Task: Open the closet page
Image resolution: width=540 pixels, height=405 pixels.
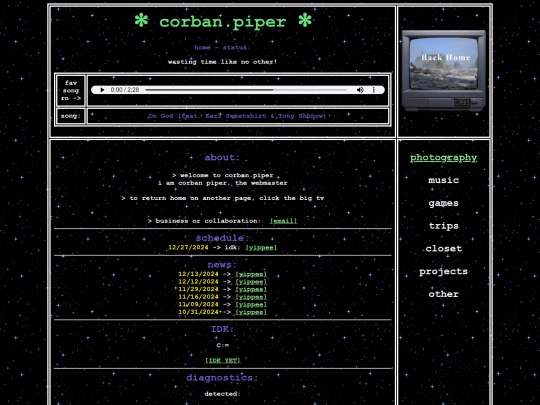Action: tap(444, 249)
